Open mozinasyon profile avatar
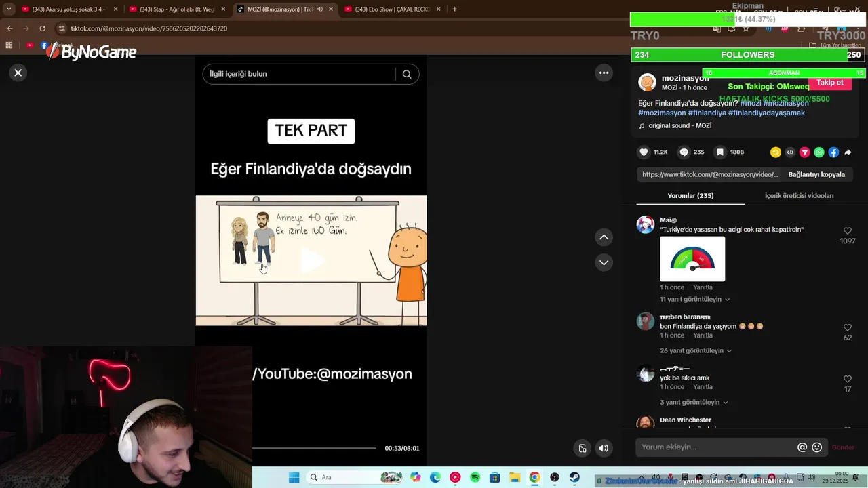The height and width of the screenshot is (488, 868). 648,83
